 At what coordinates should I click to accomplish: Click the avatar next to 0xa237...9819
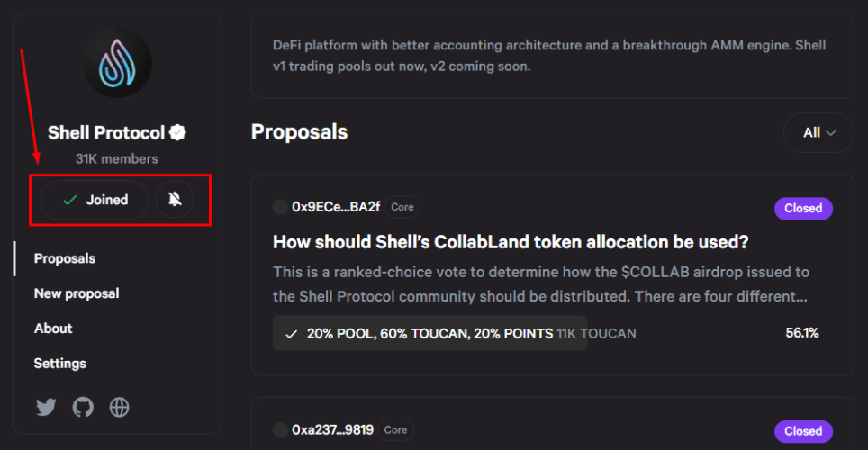(x=280, y=429)
